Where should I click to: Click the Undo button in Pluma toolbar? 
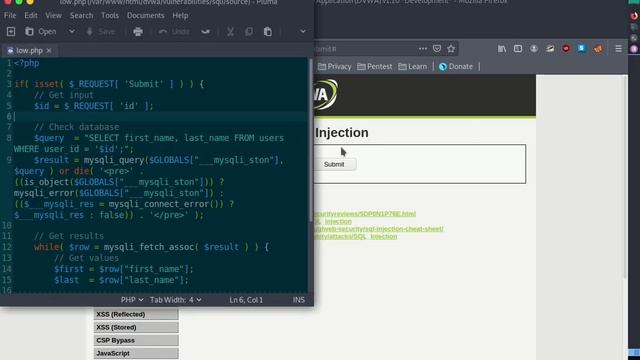[174, 31]
